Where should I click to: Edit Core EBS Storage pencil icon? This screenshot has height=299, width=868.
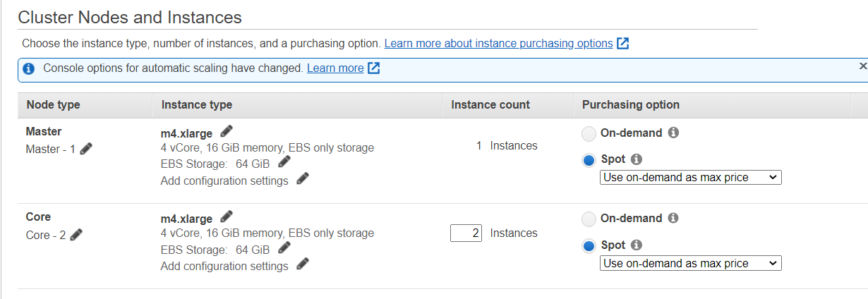[284, 248]
